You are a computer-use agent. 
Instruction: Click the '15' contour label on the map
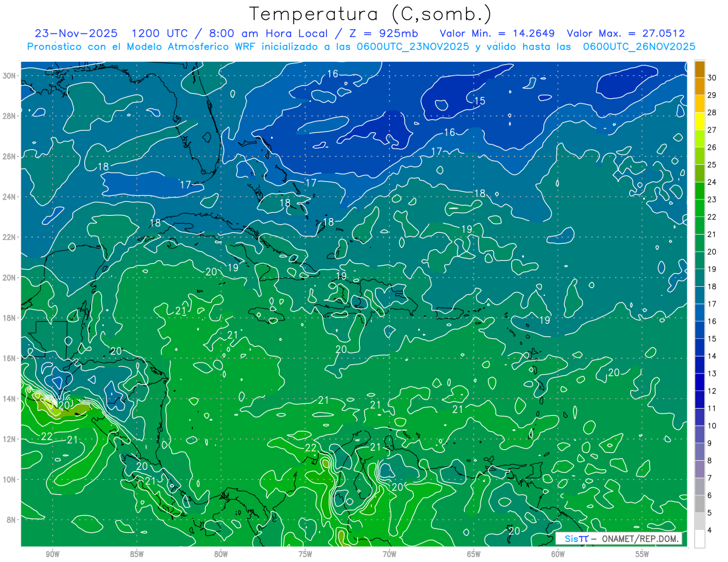pyautogui.click(x=479, y=101)
